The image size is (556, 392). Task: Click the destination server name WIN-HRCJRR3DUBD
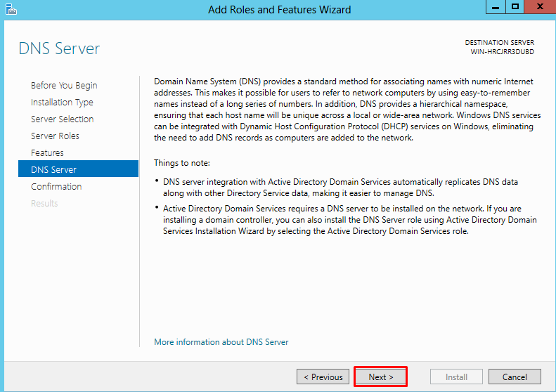pyautogui.click(x=502, y=52)
